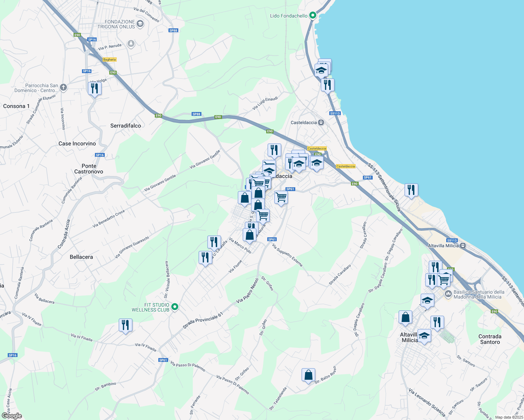This screenshot has height=420, width=524.
Task: Click the Casteldaccia train station icon
Action: pyautogui.click(x=320, y=122)
